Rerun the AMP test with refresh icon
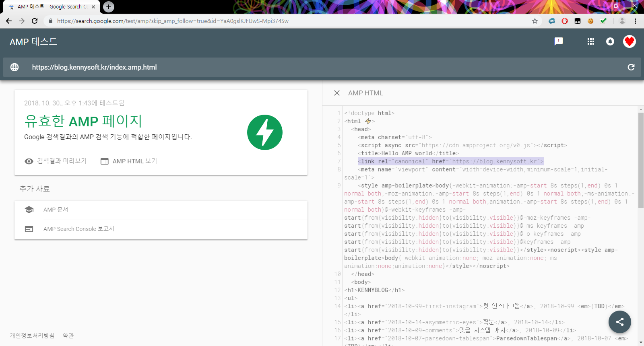644x346 pixels. click(x=631, y=67)
